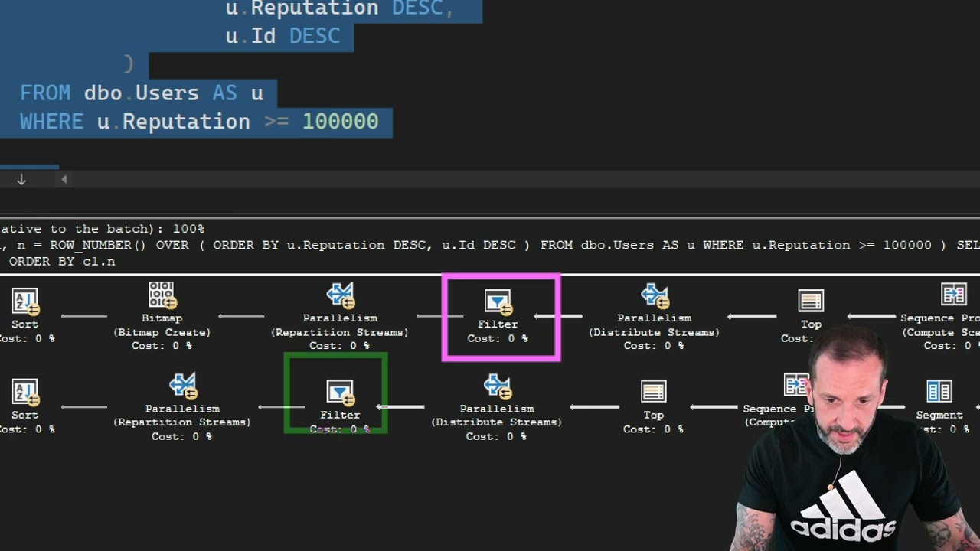Image resolution: width=980 pixels, height=551 pixels.
Task: Click the left scroll arrow of the editor scrollbar
Action: coord(64,179)
